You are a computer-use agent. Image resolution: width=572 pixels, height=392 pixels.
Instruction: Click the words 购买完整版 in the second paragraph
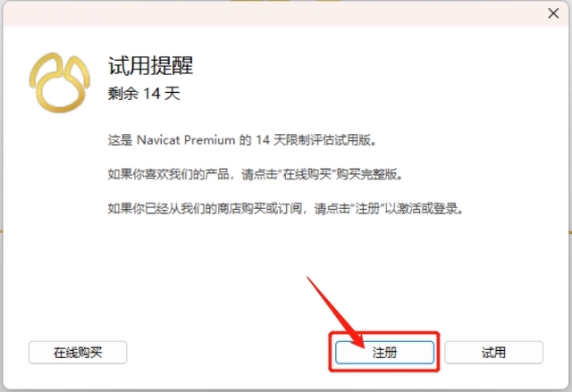pyautogui.click(x=366, y=174)
